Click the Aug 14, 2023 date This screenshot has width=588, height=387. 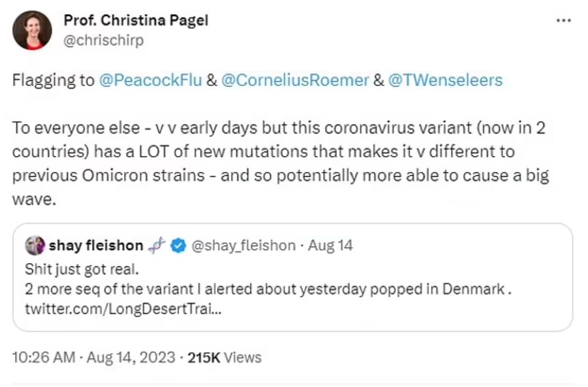130,358
